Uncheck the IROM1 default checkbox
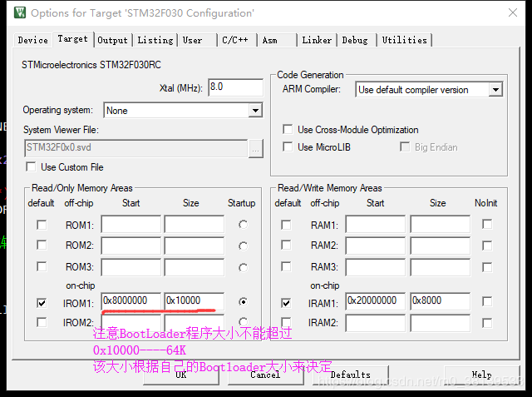Image resolution: width=532 pixels, height=397 pixels. [42, 303]
